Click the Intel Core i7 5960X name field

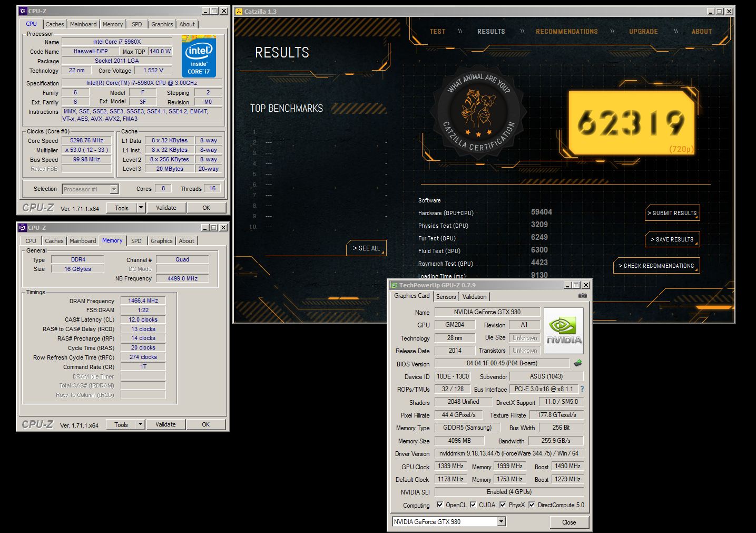point(117,42)
